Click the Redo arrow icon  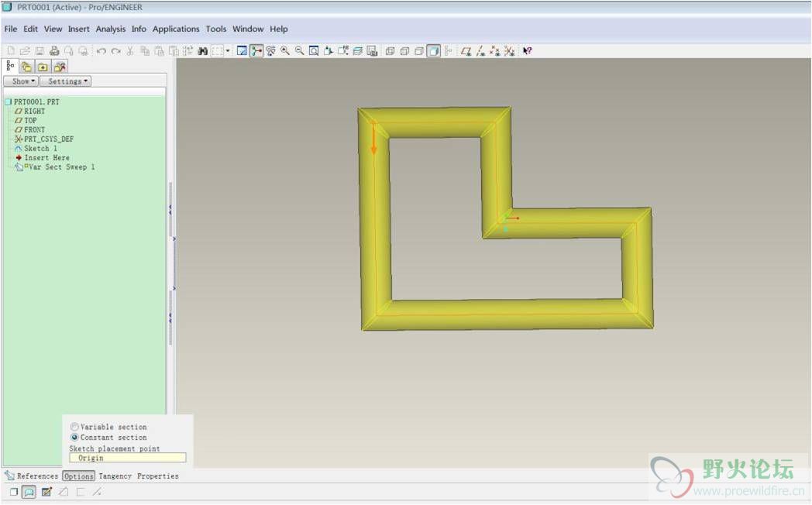pos(116,50)
